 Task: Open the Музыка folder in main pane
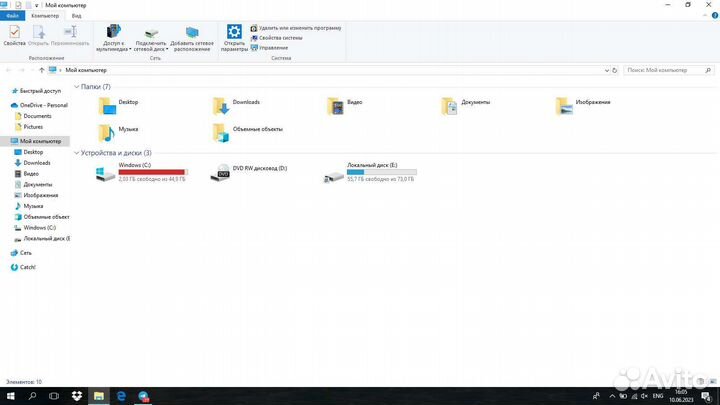[x=107, y=130]
